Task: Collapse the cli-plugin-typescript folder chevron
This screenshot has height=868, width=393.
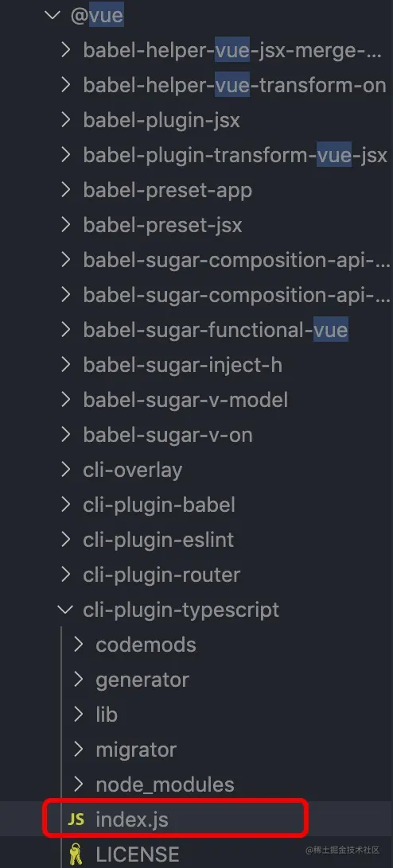Action: tap(65, 610)
